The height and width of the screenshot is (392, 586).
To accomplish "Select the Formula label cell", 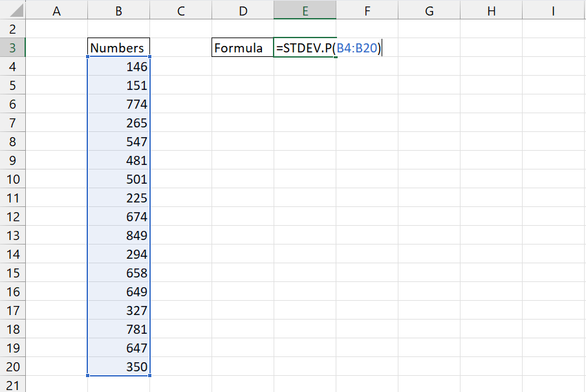I will point(243,48).
